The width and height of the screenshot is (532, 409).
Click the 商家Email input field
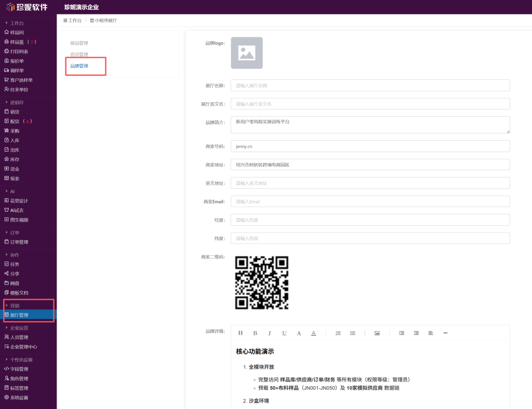[x=370, y=201]
